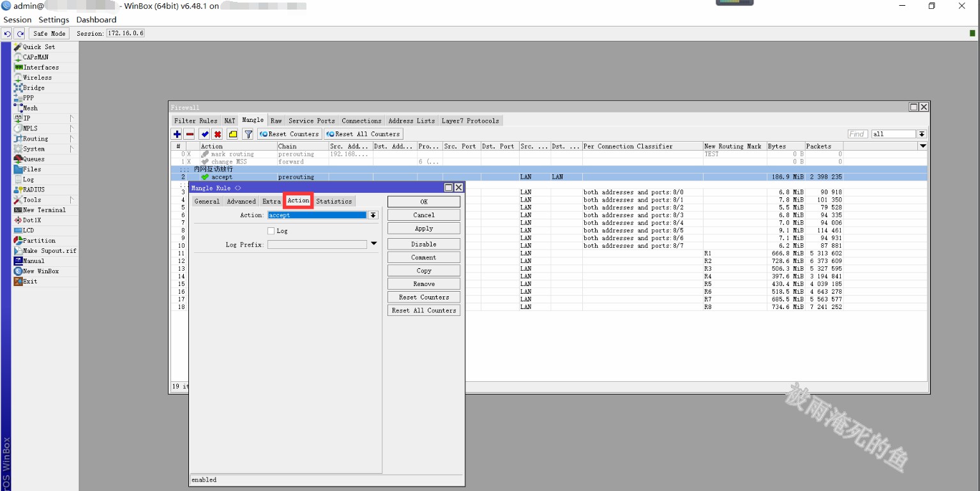This screenshot has width=980, height=491.
Task: Click the Apply button
Action: tap(424, 229)
